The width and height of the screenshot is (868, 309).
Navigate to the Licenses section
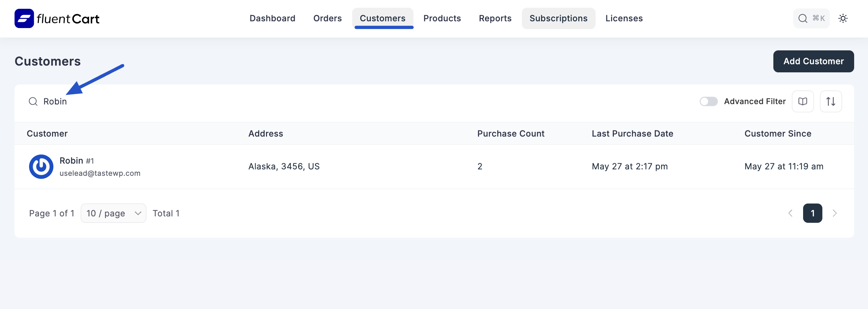coord(624,18)
